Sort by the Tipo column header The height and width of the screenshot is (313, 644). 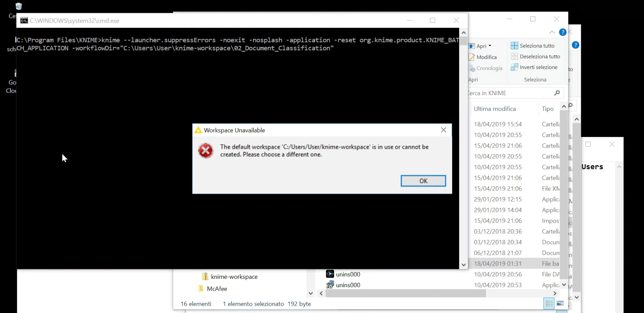547,109
